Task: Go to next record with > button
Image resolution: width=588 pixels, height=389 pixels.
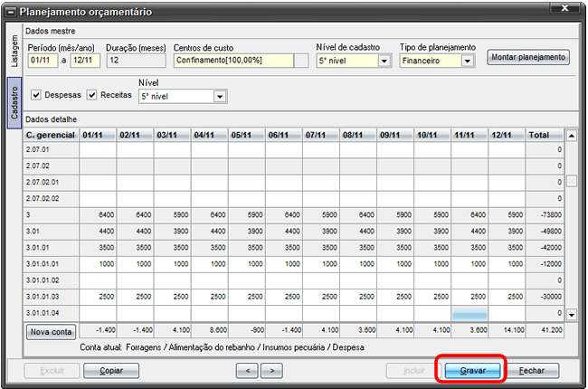Action: [272, 371]
